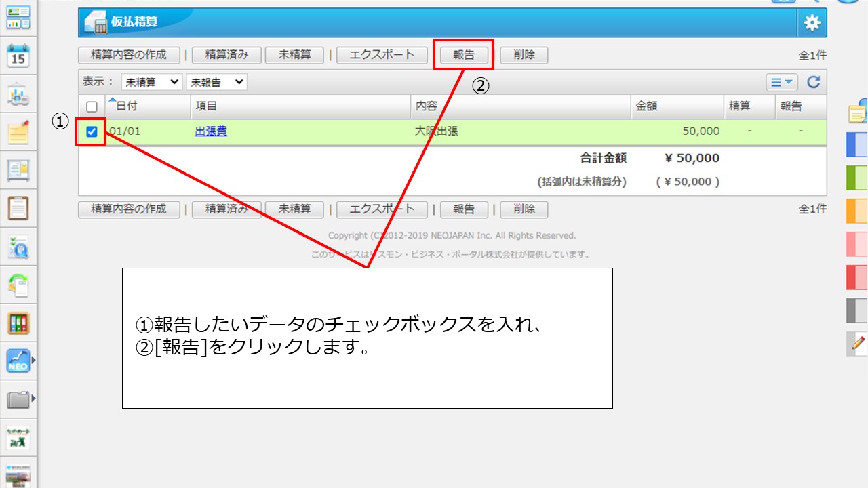Click エクスポート in the bottom button row

pyautogui.click(x=382, y=209)
